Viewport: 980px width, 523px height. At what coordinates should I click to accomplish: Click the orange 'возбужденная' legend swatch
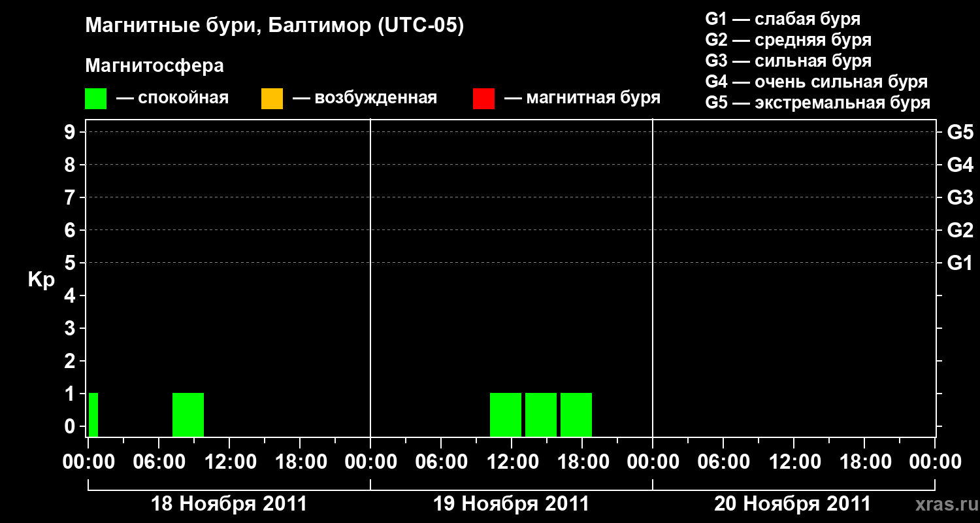tap(272, 99)
